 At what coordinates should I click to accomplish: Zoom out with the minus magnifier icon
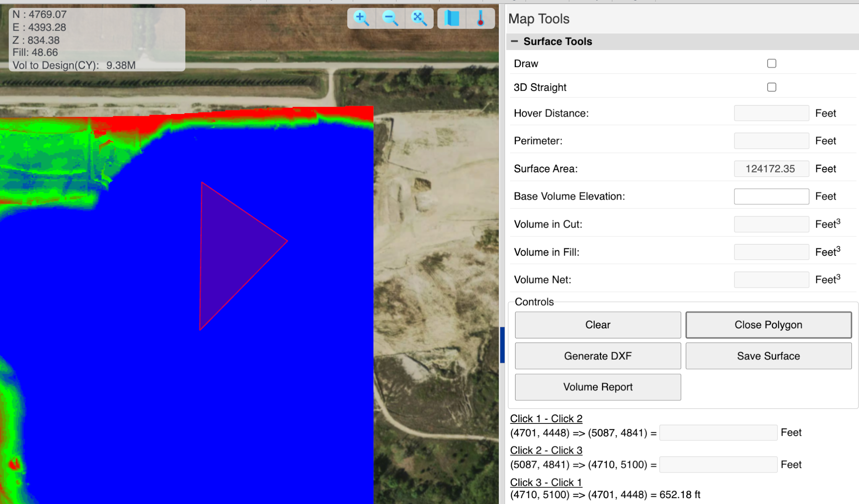pos(390,18)
